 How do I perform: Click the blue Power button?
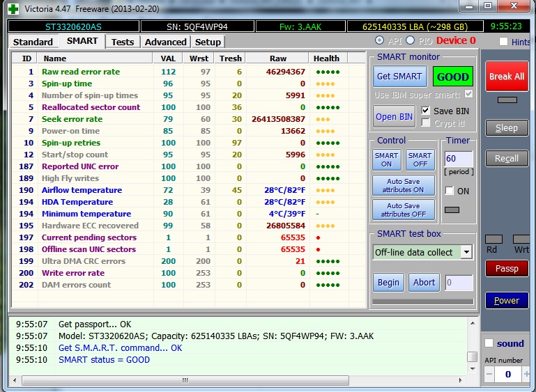tap(507, 301)
